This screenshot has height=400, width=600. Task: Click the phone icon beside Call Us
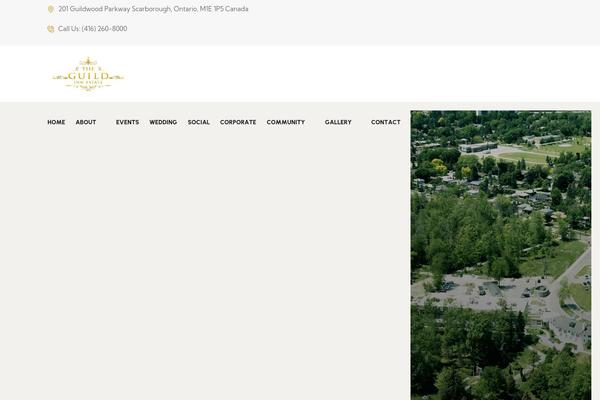coord(51,29)
